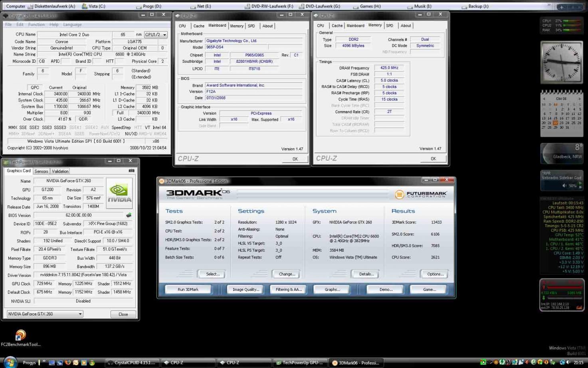Image resolution: width=588 pixels, height=368 pixels.
Task: Click the sidebar add gadget plus button
Action: click(562, 7)
